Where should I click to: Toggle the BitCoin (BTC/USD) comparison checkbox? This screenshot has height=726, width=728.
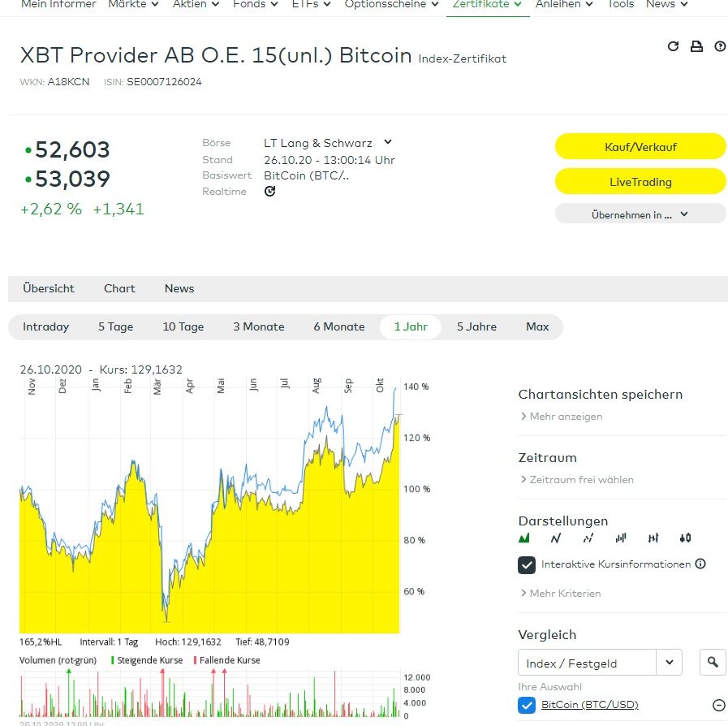tap(527, 705)
